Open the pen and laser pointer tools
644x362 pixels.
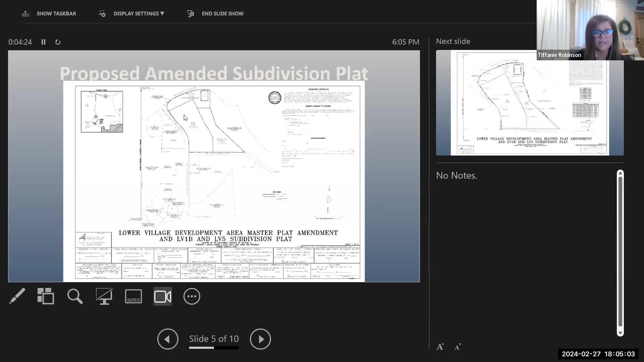[x=17, y=296]
